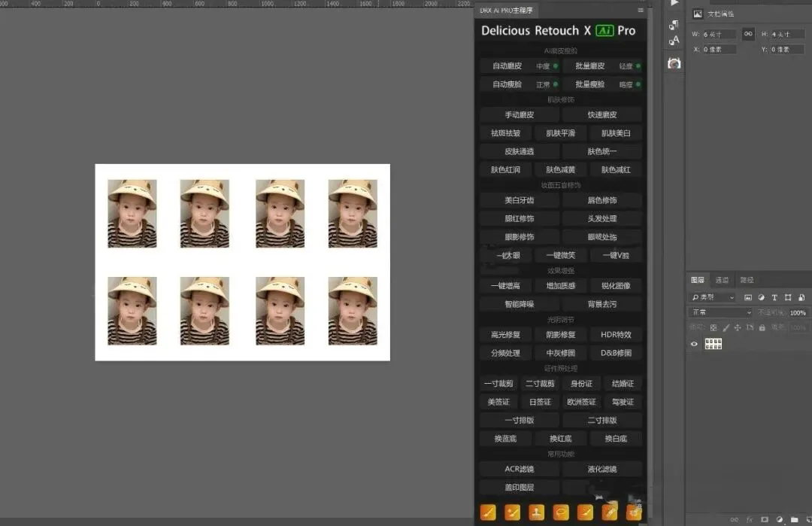The width and height of the screenshot is (812, 526).
Task: Click the ACR滤镜 button
Action: (x=520, y=469)
